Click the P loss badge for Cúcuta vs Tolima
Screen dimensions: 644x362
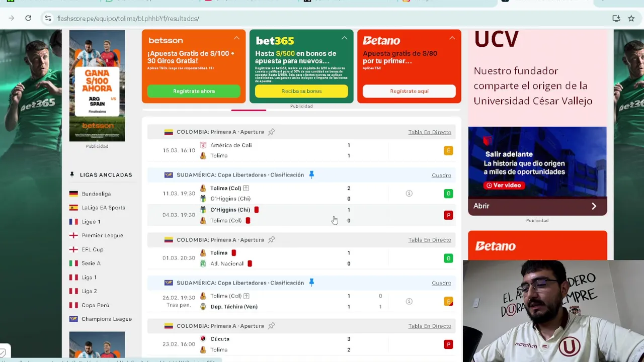pos(448,344)
